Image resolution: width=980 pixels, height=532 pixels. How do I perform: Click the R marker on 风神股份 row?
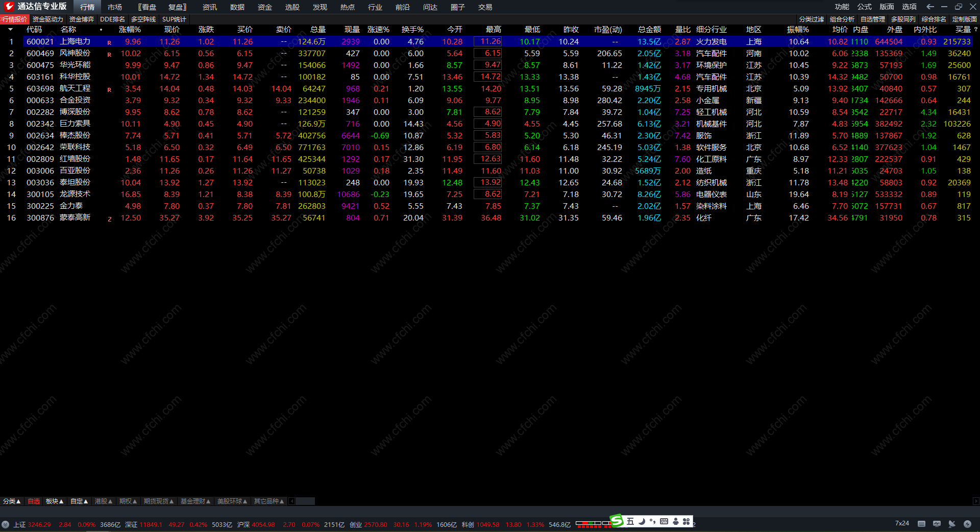109,54
